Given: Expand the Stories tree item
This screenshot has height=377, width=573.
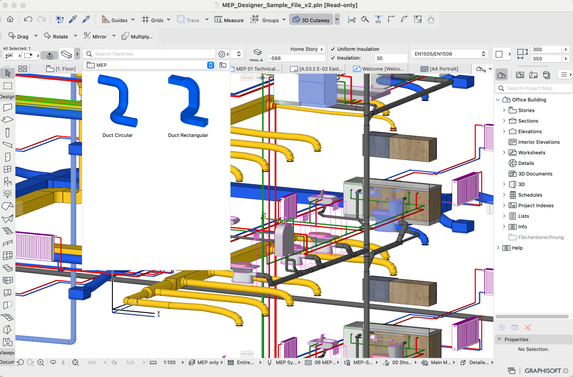Looking at the screenshot, I should [504, 110].
